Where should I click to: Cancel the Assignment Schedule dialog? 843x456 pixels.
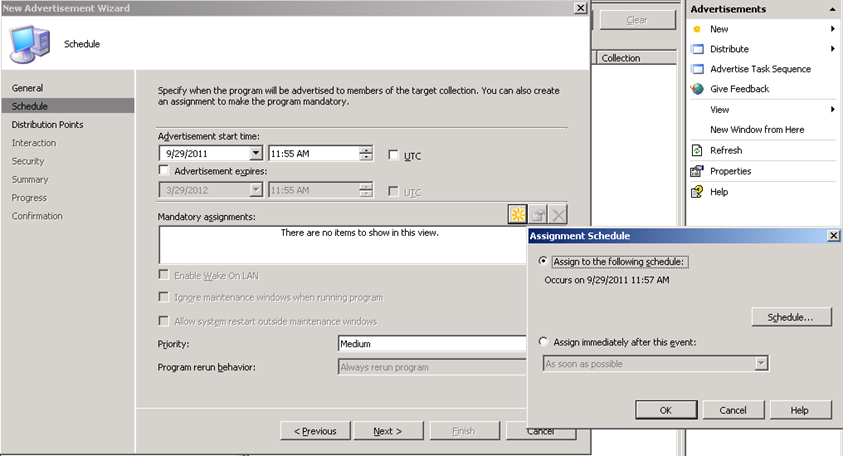[x=733, y=410]
